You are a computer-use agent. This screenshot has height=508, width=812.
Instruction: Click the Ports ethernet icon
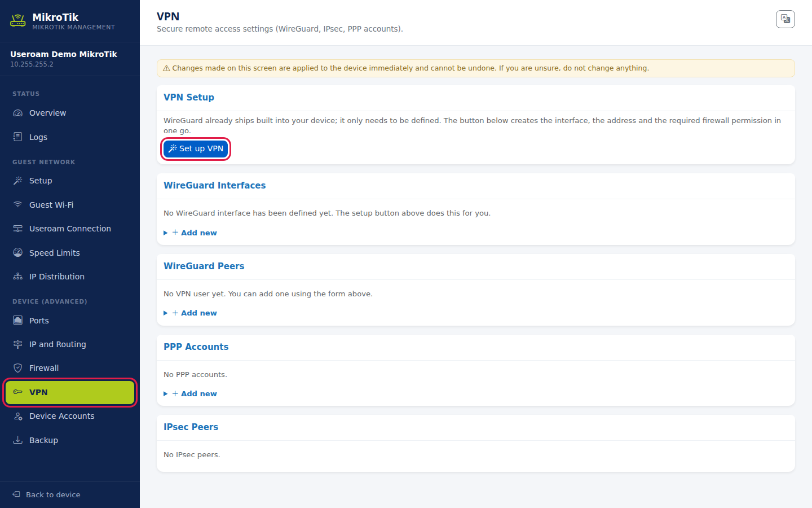(18, 321)
